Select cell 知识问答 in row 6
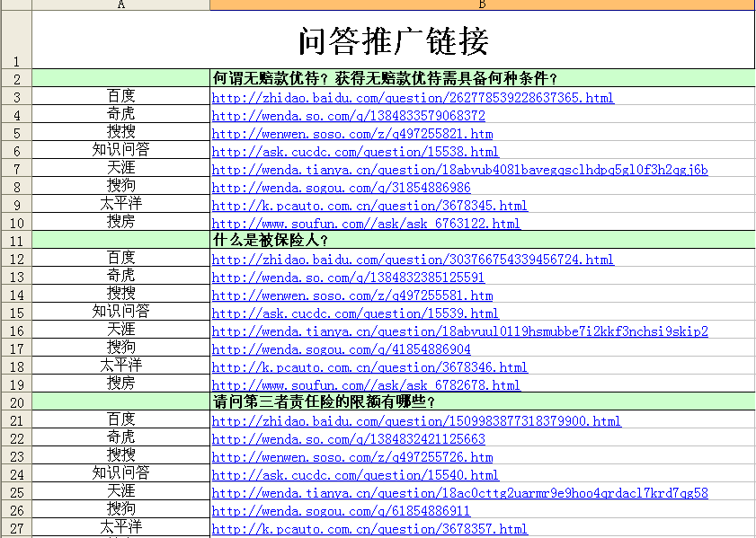 click(121, 150)
